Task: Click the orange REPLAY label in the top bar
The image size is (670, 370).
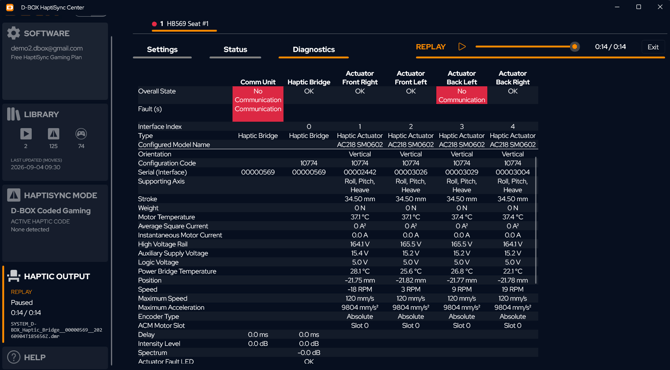Action: (x=431, y=47)
